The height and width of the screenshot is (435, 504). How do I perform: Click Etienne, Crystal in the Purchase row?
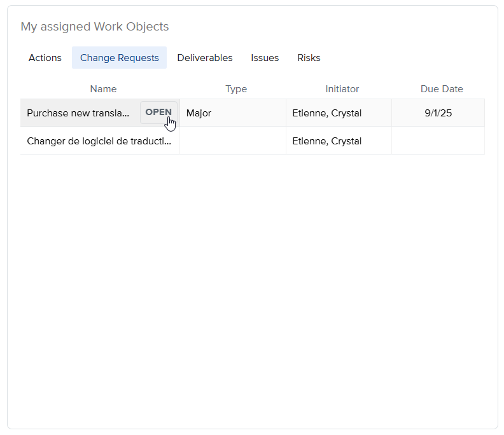pos(326,113)
